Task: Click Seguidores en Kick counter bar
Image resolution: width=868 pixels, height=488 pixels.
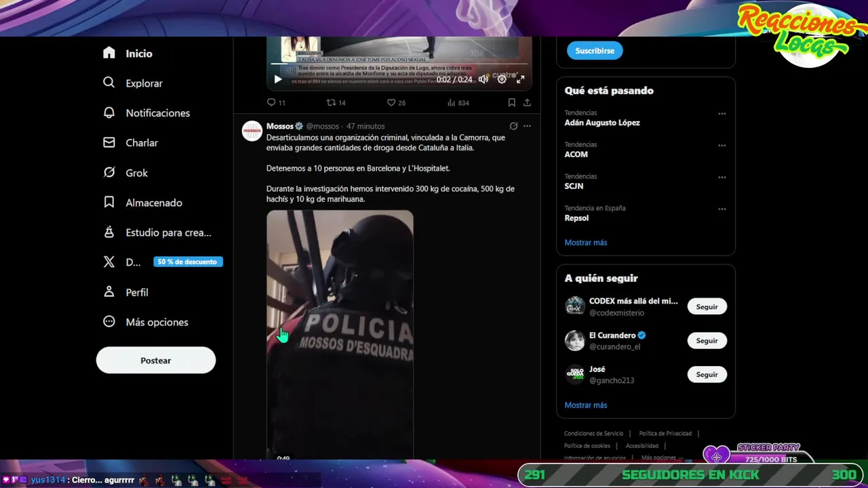Action: (690, 475)
